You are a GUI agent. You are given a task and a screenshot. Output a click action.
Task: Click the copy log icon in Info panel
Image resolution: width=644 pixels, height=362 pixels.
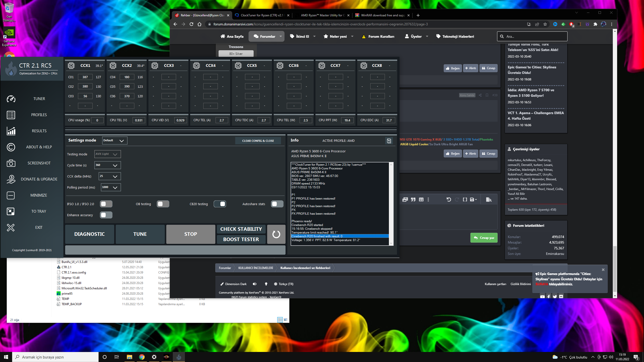(389, 141)
